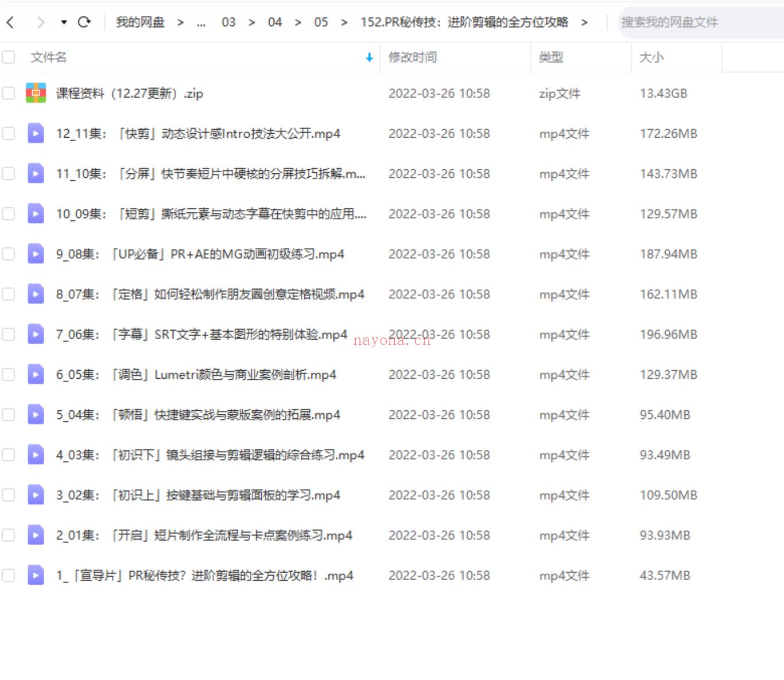Select 5_04集 顿悟 快捷键实战 file name
Viewport: 784px width, 680px height.
(x=198, y=415)
